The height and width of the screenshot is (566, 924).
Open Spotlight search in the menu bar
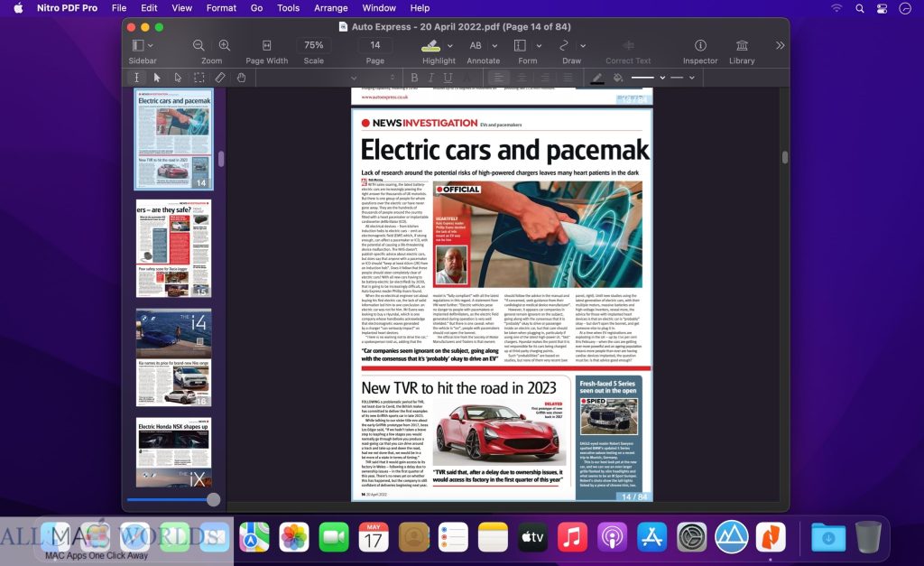coord(860,8)
